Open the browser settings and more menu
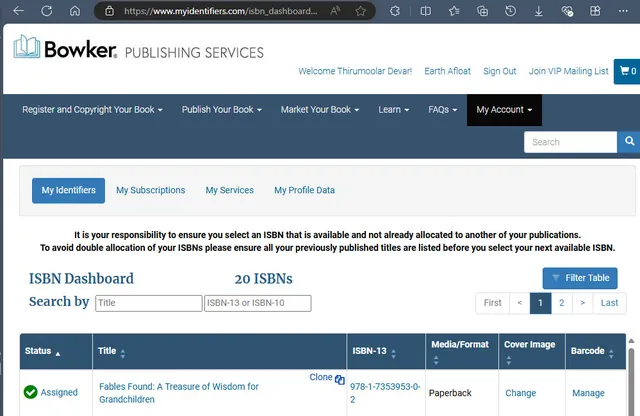This screenshot has width=640, height=416. coord(623,11)
